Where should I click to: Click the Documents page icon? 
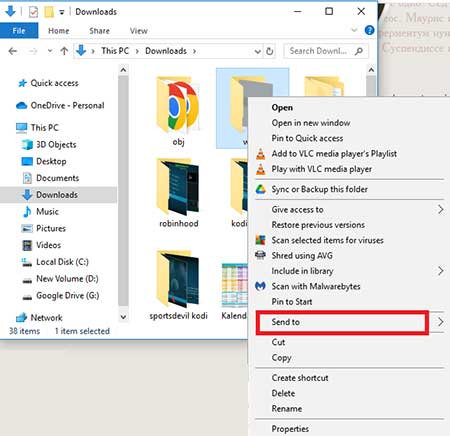tap(27, 178)
